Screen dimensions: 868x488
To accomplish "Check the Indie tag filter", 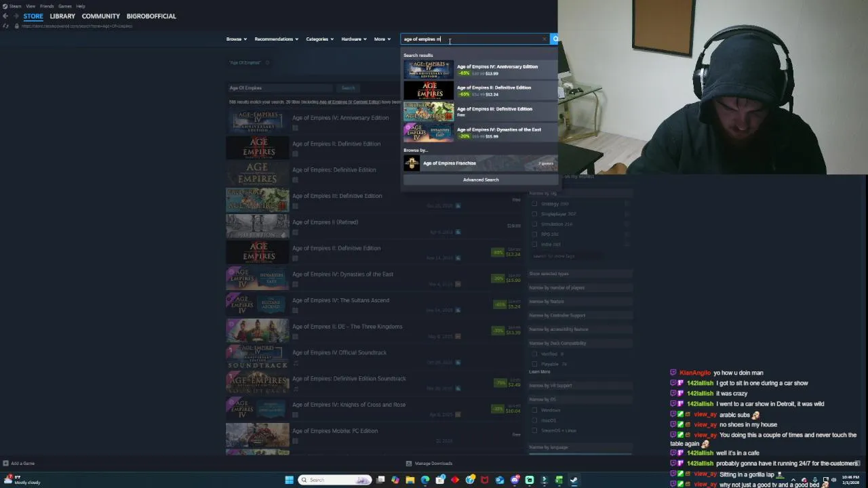I will [x=534, y=244].
